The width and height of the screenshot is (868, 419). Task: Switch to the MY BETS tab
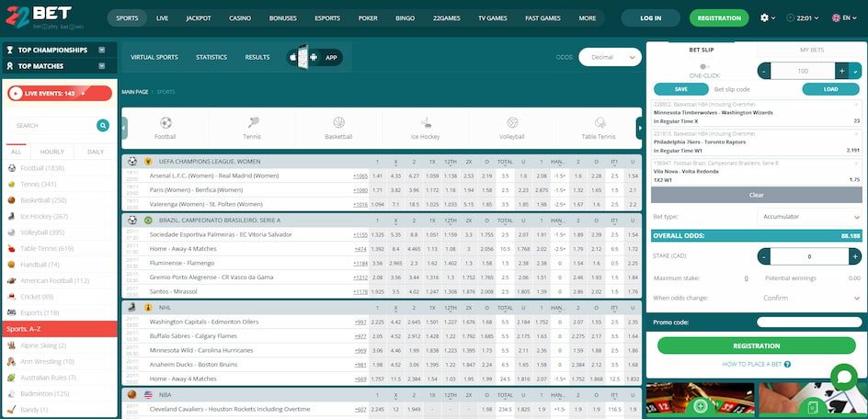[812, 50]
